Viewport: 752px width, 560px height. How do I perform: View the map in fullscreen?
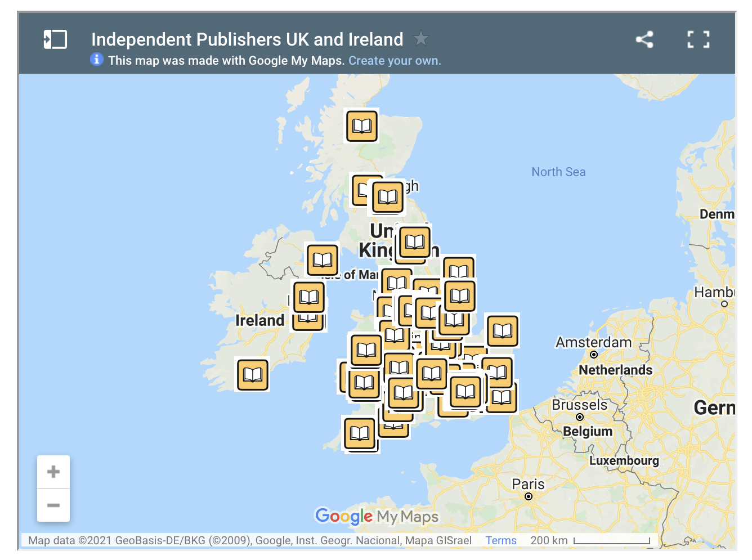(699, 39)
